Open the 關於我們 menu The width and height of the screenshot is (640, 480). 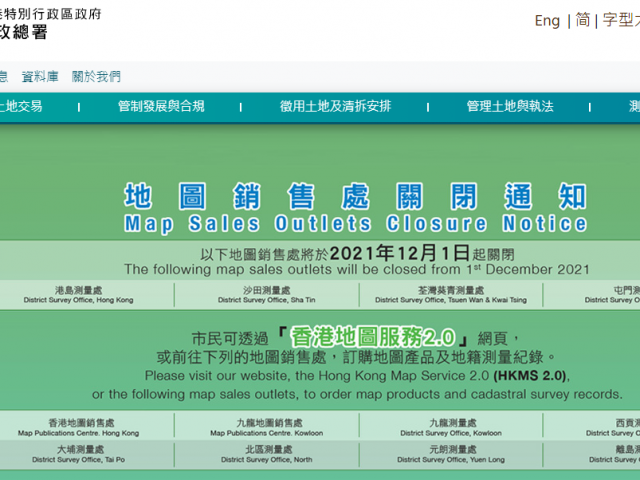(96, 76)
